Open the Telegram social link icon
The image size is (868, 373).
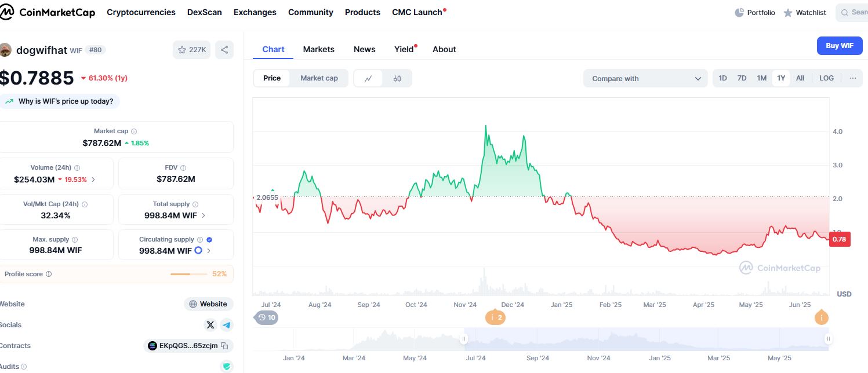[x=227, y=325]
